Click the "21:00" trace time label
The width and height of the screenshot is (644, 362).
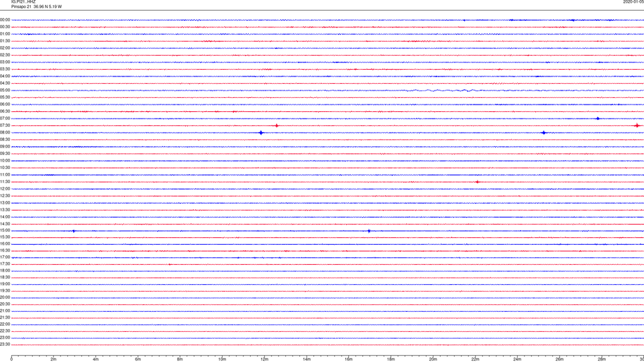point(5,311)
